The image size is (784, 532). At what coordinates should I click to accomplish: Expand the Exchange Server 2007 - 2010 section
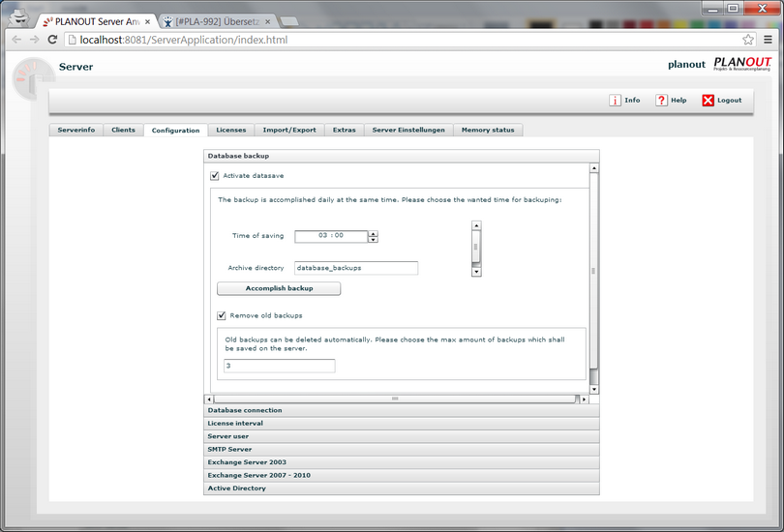(402, 475)
